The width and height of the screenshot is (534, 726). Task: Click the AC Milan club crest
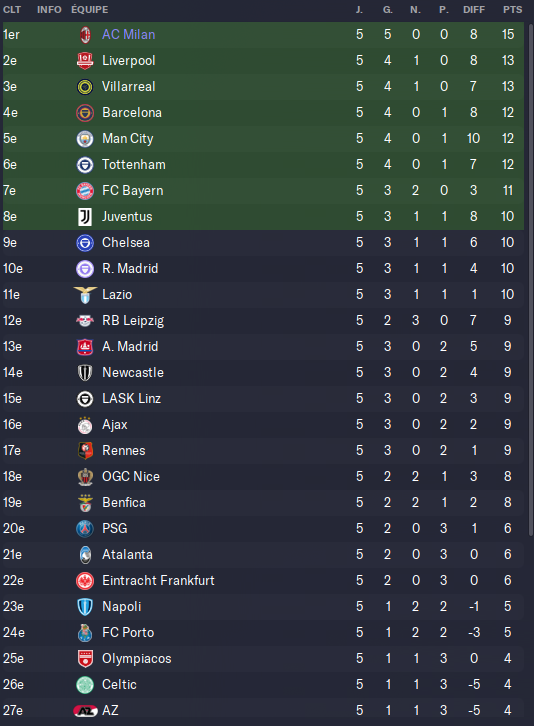point(85,35)
